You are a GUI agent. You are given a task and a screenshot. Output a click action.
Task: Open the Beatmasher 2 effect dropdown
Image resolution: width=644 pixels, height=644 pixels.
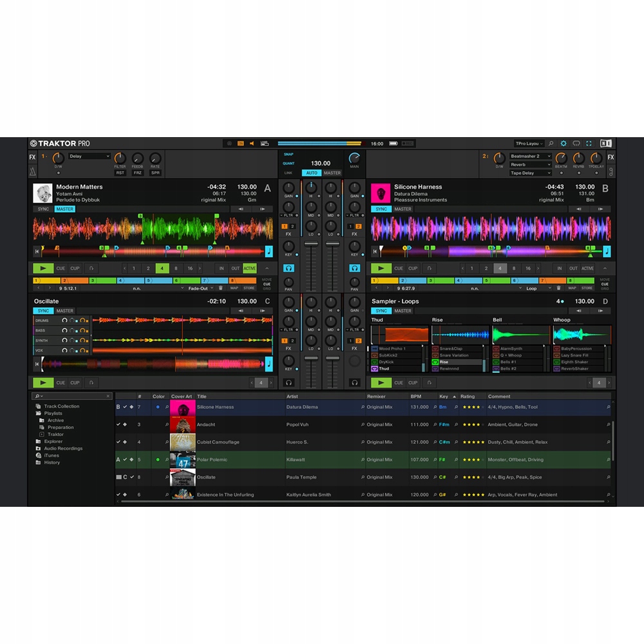point(530,156)
